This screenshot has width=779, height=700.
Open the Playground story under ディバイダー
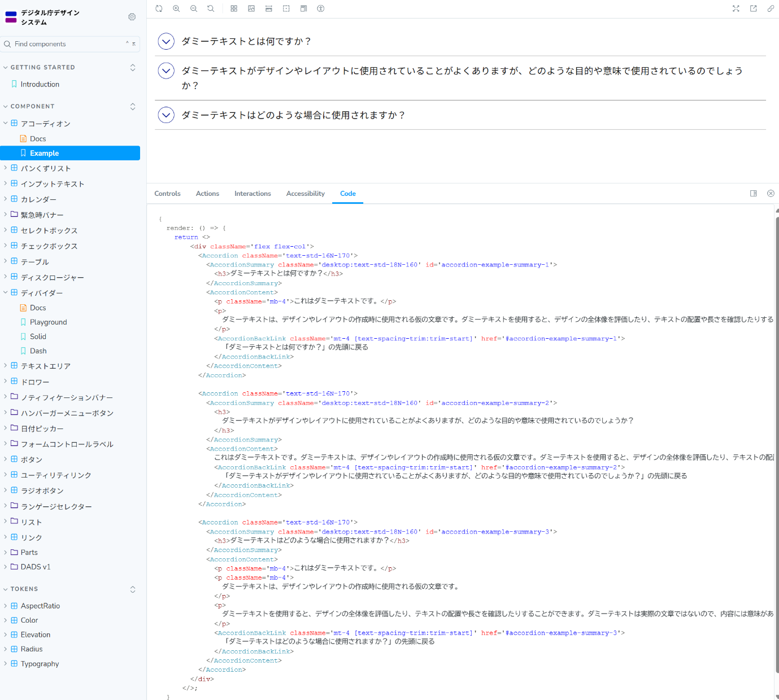coord(48,322)
